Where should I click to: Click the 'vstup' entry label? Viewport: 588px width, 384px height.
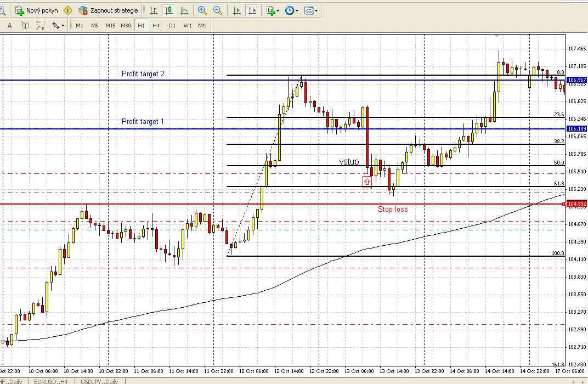(349, 162)
